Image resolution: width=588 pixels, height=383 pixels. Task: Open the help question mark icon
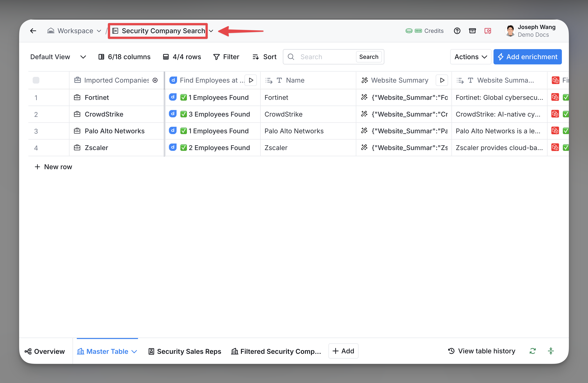coord(457,31)
